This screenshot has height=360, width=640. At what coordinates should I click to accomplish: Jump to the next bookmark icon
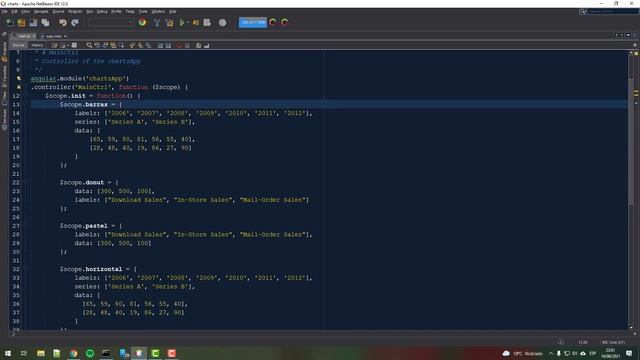(140, 45)
